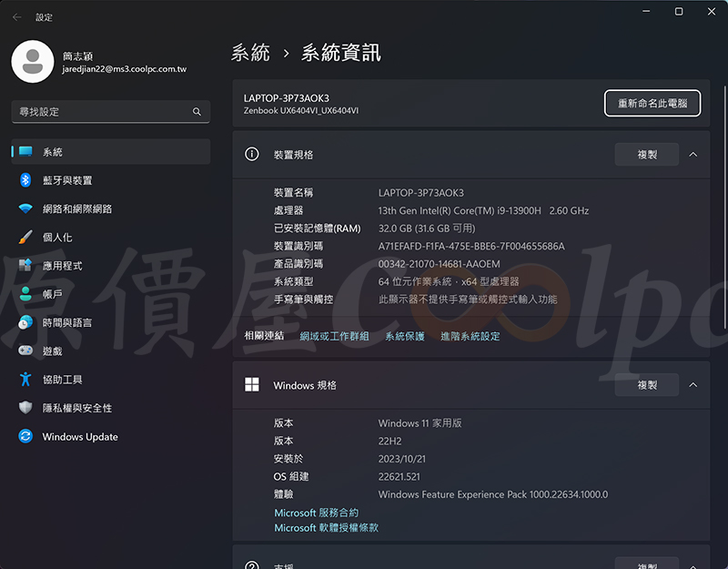728x569 pixels.
Task: Navigate to 網路和網際網路 settings
Action: coord(110,208)
